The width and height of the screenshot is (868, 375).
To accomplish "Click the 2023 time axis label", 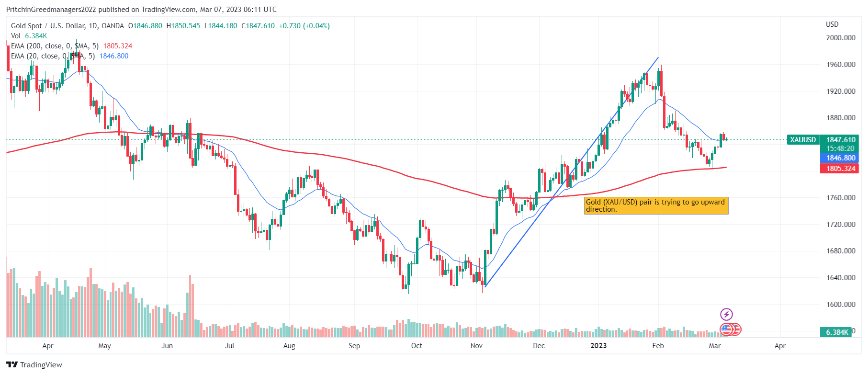I will coord(598,346).
